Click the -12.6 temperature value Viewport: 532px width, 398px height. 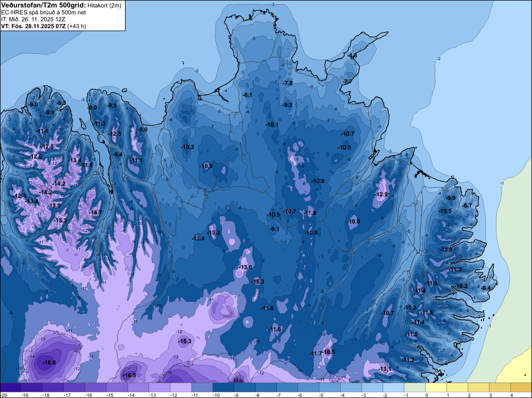point(36,156)
